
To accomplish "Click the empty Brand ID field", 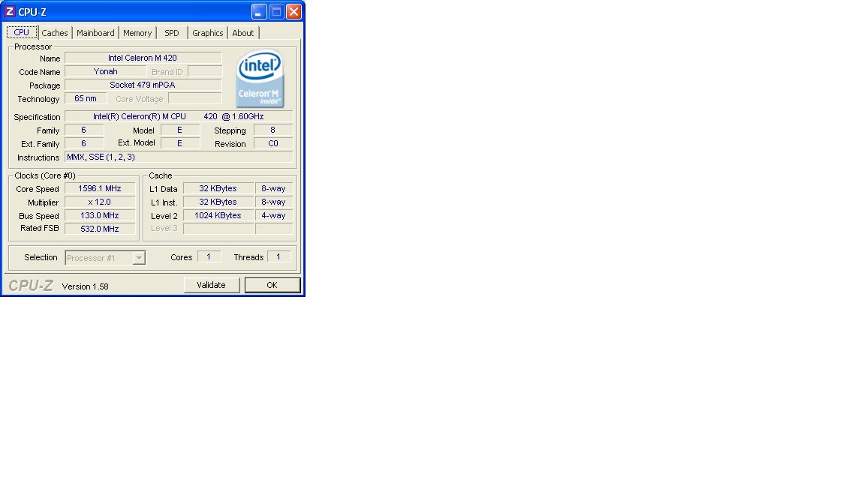I will pos(205,71).
